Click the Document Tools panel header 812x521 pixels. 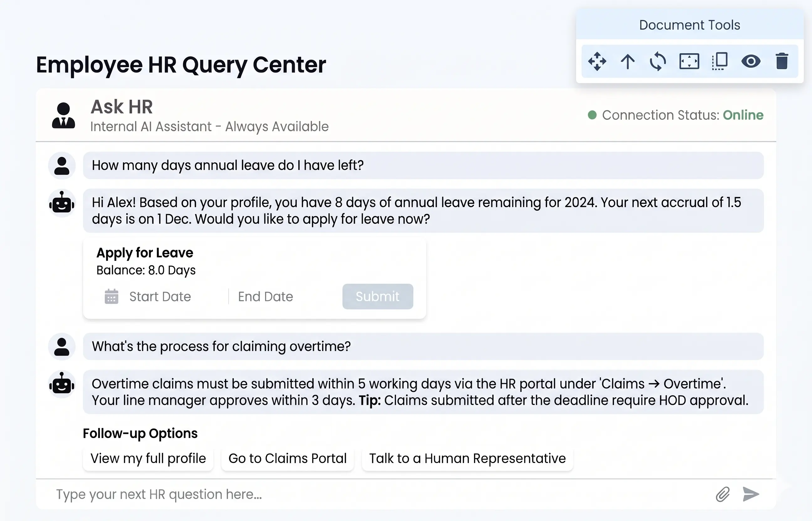click(689, 25)
